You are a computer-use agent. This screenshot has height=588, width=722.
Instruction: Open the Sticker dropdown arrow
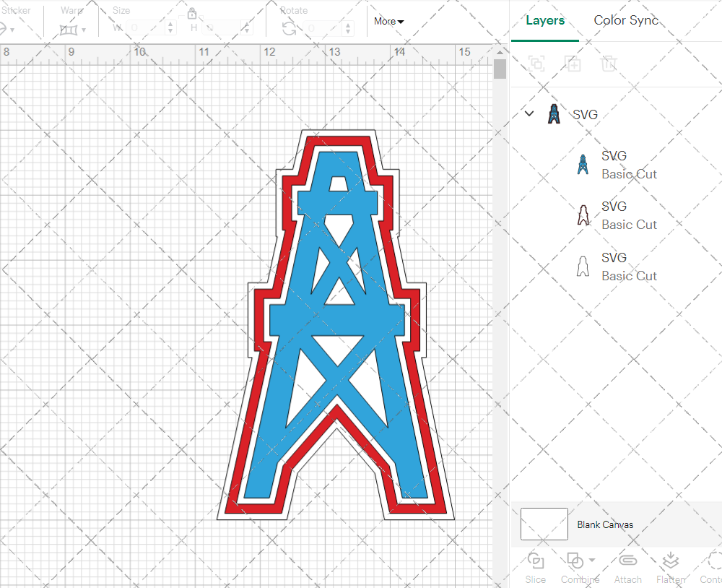(x=12, y=30)
